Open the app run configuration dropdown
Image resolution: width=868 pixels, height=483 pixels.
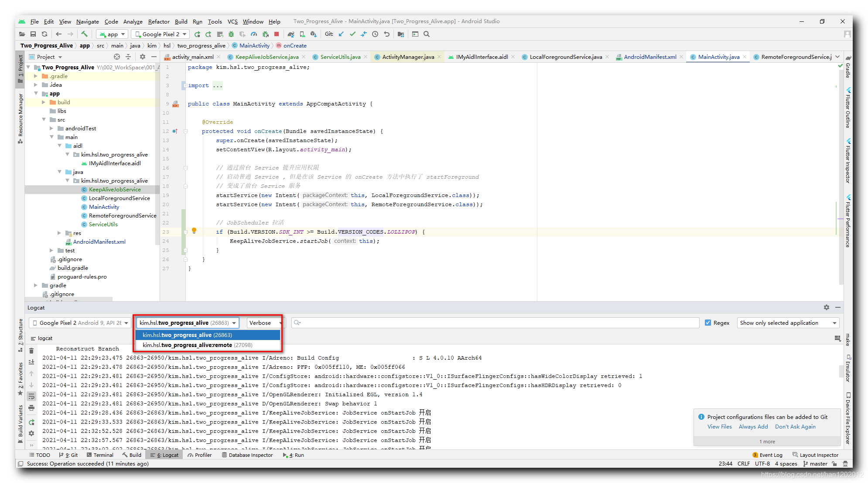click(x=113, y=34)
